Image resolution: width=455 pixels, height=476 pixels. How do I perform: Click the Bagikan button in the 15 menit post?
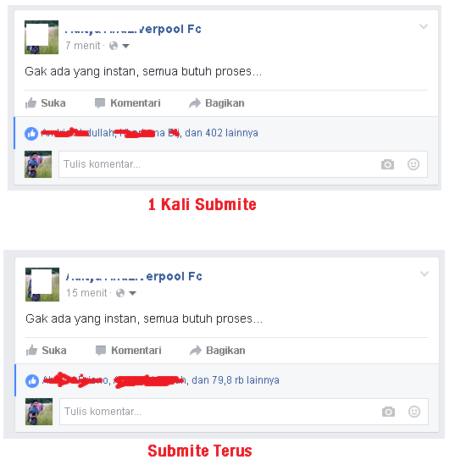pyautogui.click(x=218, y=351)
